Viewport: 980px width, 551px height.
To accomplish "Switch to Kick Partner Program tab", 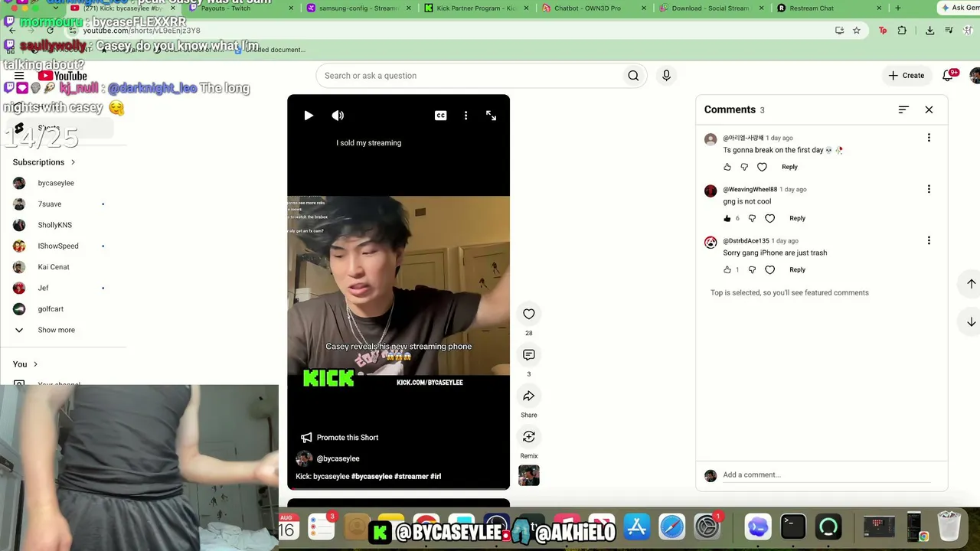I will point(476,8).
